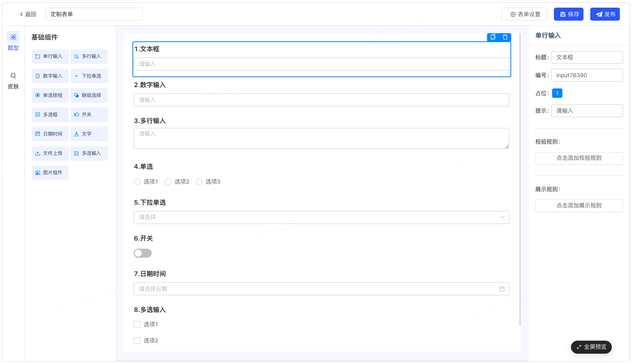Click the 发布 button
This screenshot has width=632, height=364.
click(x=605, y=14)
